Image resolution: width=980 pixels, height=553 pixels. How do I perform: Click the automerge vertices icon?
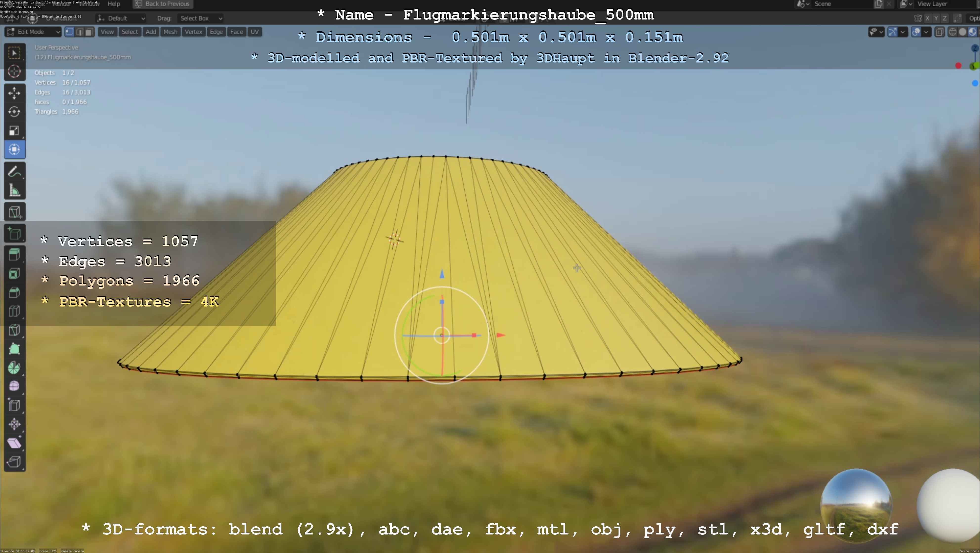(958, 18)
